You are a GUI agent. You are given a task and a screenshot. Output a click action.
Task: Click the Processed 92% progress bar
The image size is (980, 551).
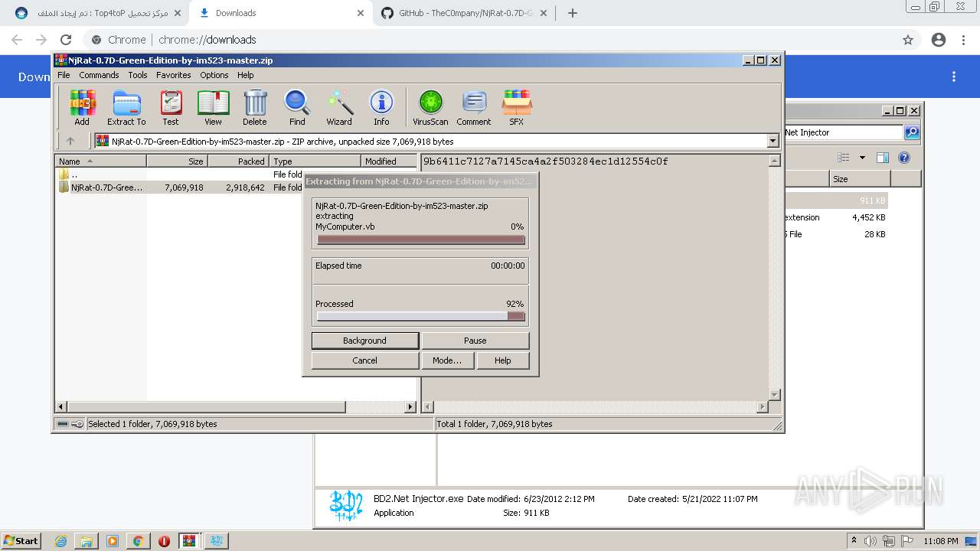point(421,316)
